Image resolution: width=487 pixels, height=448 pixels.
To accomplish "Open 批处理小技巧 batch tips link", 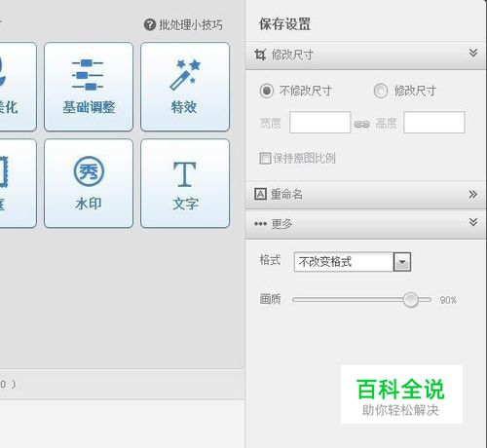I will pos(191,24).
